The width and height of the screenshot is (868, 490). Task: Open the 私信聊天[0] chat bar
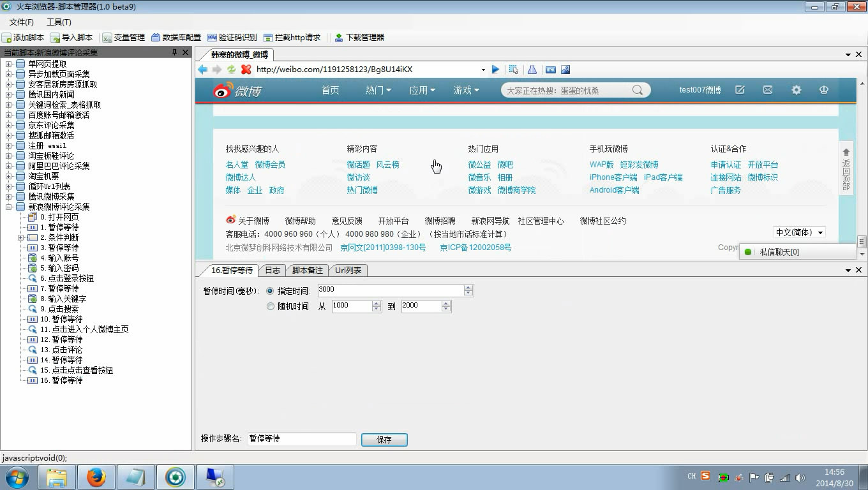coord(797,252)
